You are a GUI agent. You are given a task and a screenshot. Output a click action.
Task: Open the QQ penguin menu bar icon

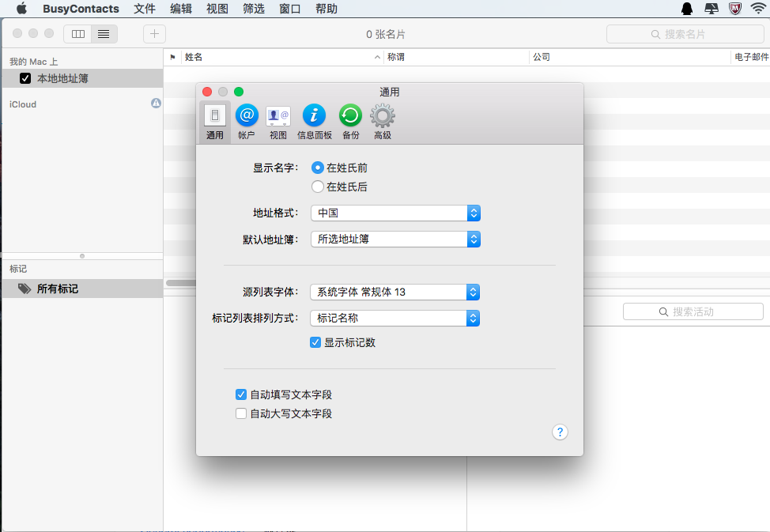point(687,9)
